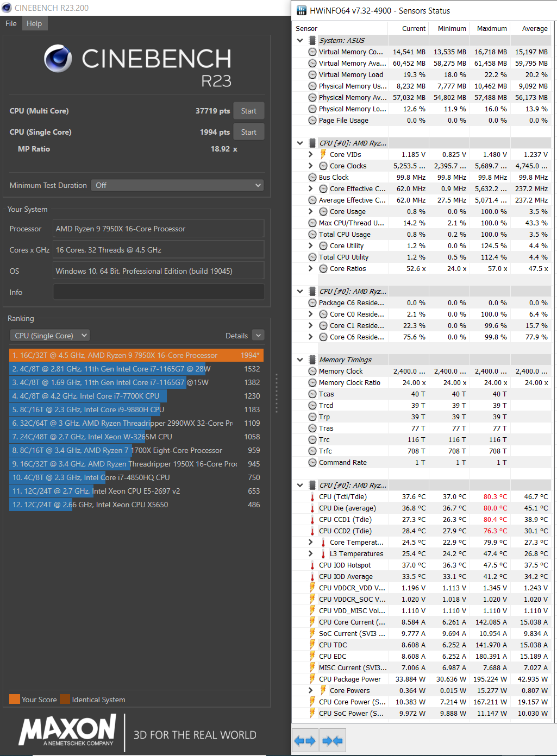Click the Info input field
Image resolution: width=557 pixels, height=756 pixels.
click(159, 292)
